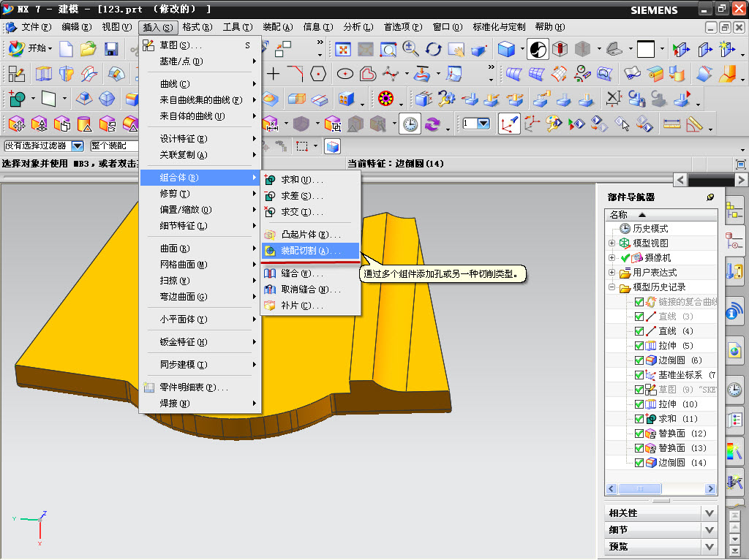Click the WCS coordinate axes icon

pyautogui.click(x=509, y=124)
